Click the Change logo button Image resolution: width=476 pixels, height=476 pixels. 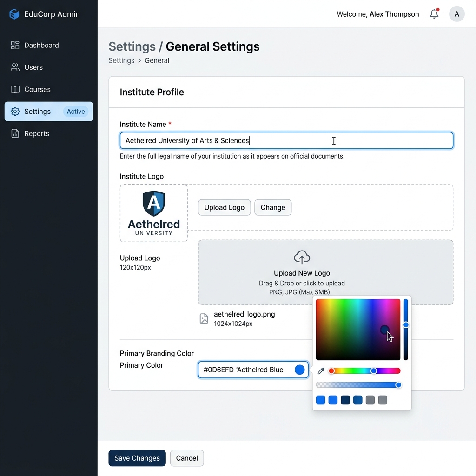click(x=273, y=207)
